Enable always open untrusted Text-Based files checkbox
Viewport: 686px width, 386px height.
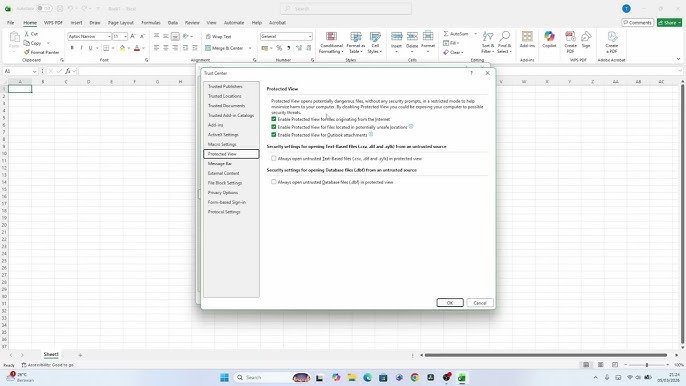coord(274,158)
